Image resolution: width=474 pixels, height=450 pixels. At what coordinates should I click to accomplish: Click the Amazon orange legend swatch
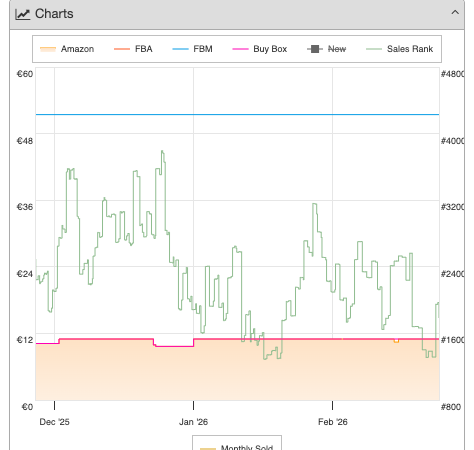tap(48, 49)
